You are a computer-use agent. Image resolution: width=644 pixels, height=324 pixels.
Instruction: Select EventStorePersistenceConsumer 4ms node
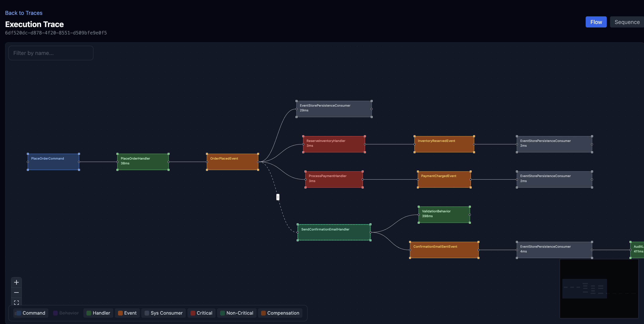tap(555, 250)
